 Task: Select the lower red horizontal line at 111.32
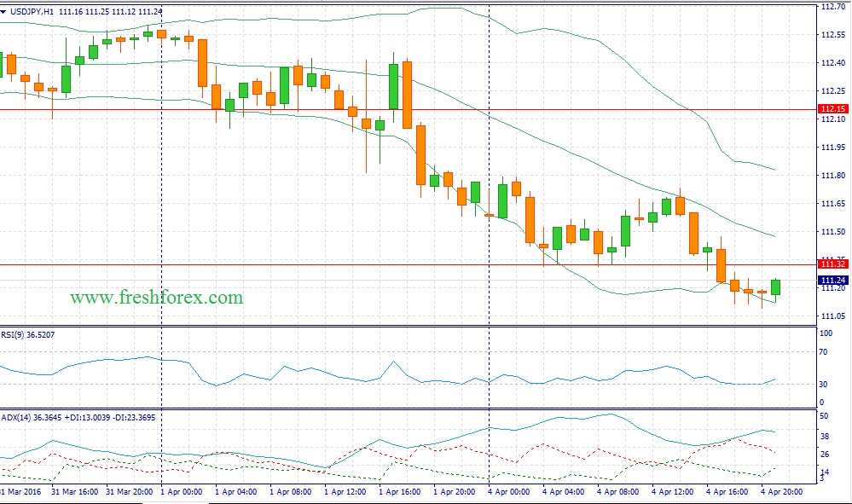tap(426, 264)
